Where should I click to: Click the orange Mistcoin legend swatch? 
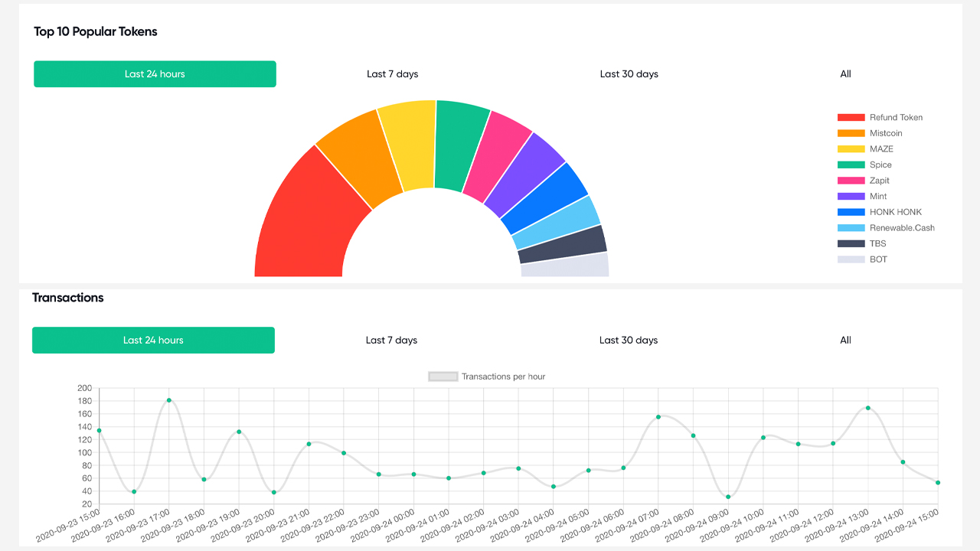point(851,133)
